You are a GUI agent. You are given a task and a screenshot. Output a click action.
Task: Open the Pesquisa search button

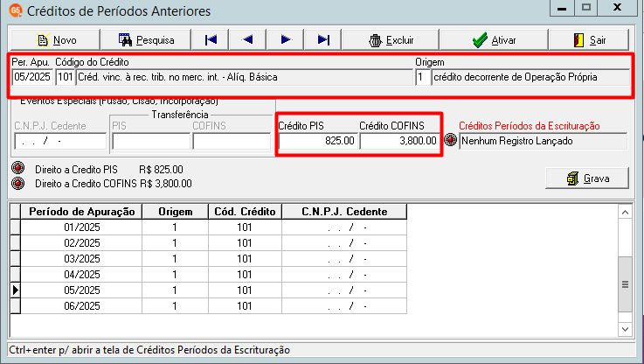click(x=146, y=40)
